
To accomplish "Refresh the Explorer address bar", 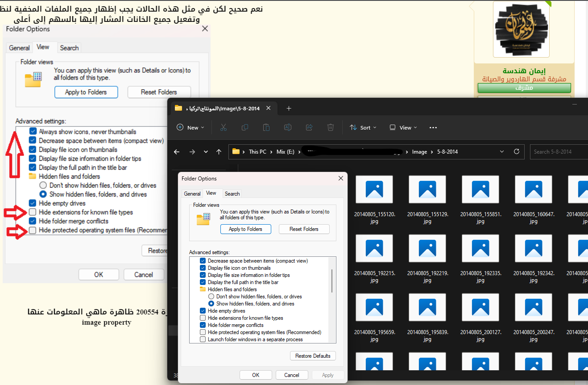I will (x=517, y=151).
